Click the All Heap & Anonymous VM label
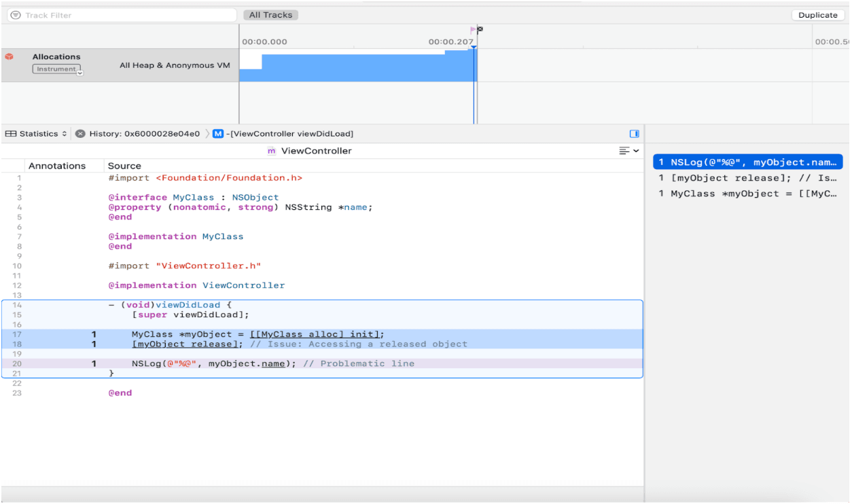The width and height of the screenshot is (852, 504). 175,66
